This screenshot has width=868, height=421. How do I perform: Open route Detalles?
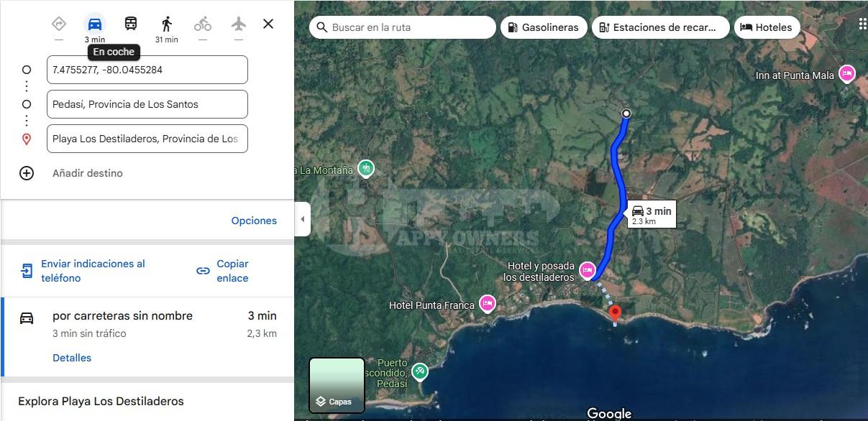tap(72, 358)
